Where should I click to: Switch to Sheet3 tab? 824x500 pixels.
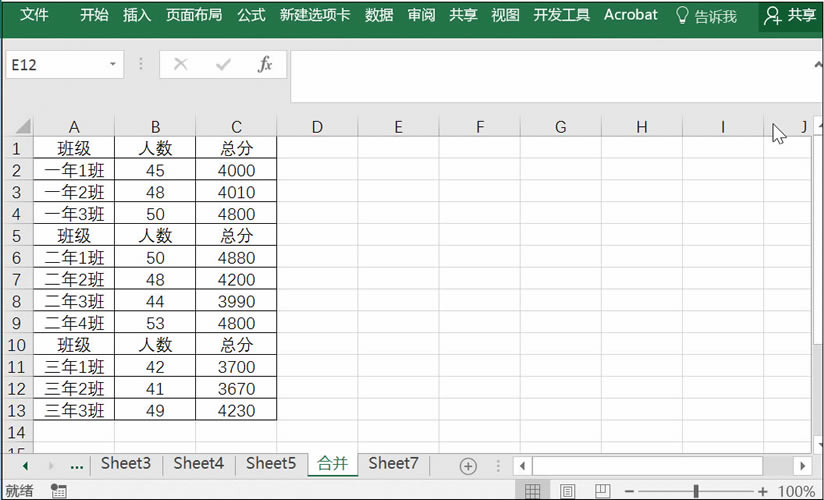tap(126, 463)
